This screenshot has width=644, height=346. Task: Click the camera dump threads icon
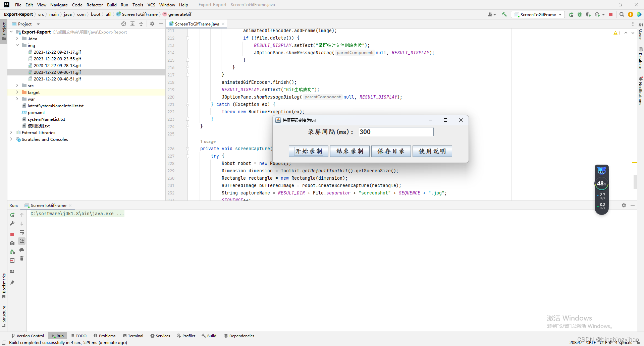(x=12, y=243)
